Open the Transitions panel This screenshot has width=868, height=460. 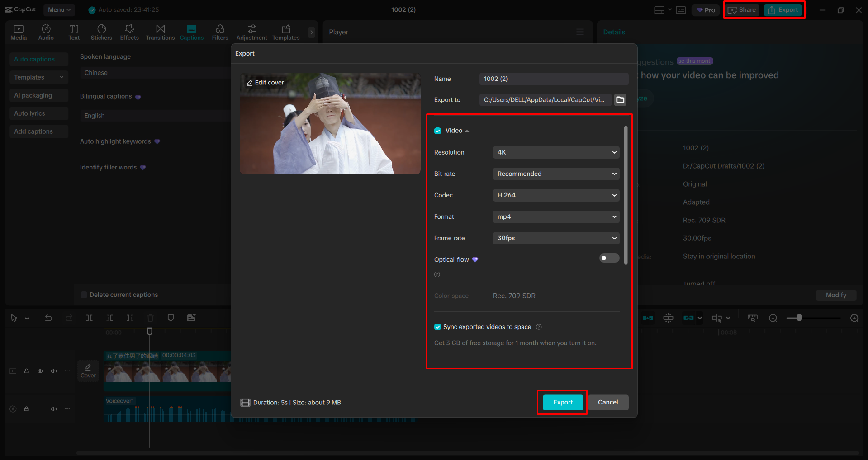tap(160, 32)
